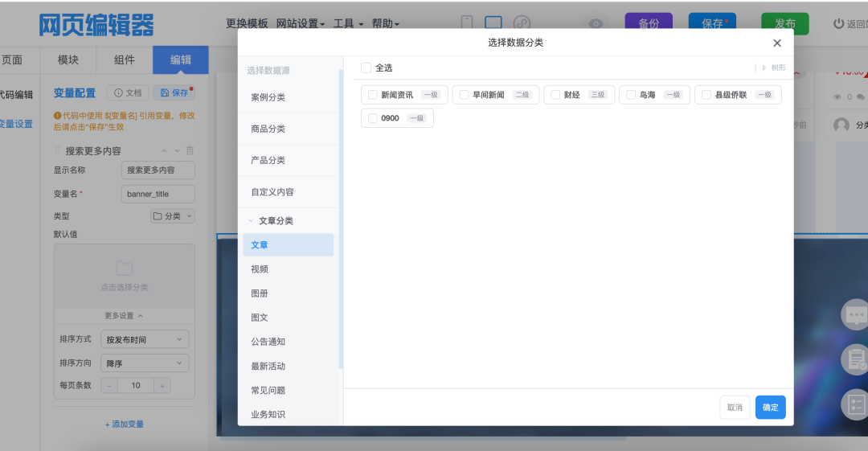
Task: Open the 变量设置 side section
Action: click(x=17, y=124)
